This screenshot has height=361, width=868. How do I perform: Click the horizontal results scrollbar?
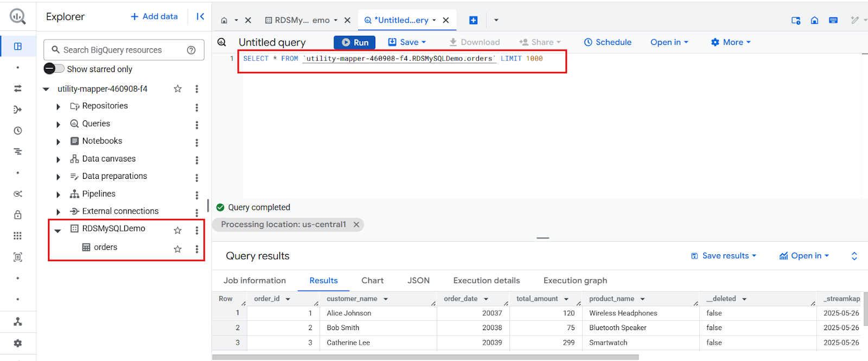pyautogui.click(x=425, y=358)
